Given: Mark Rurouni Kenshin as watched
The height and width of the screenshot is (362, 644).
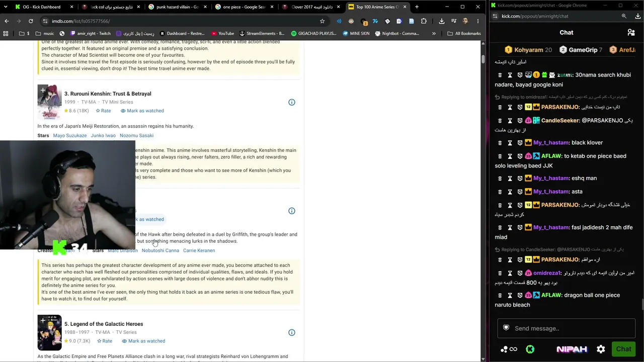Looking at the screenshot, I should click(142, 111).
